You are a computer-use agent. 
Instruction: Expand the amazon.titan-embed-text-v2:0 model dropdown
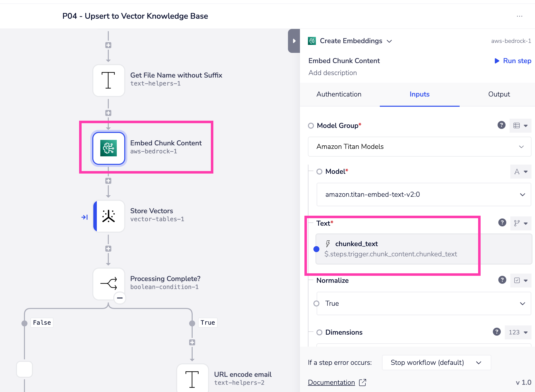point(423,195)
